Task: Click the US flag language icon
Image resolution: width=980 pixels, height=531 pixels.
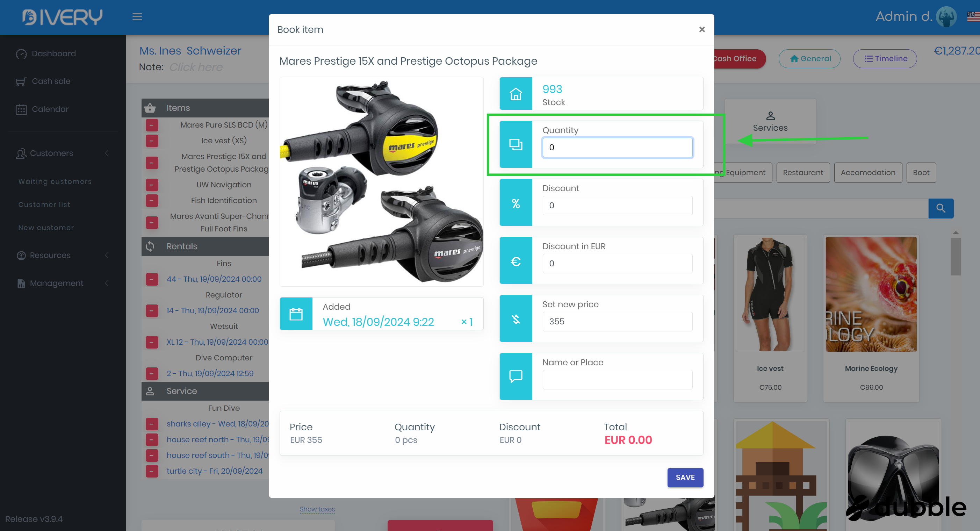Action: [x=973, y=16]
